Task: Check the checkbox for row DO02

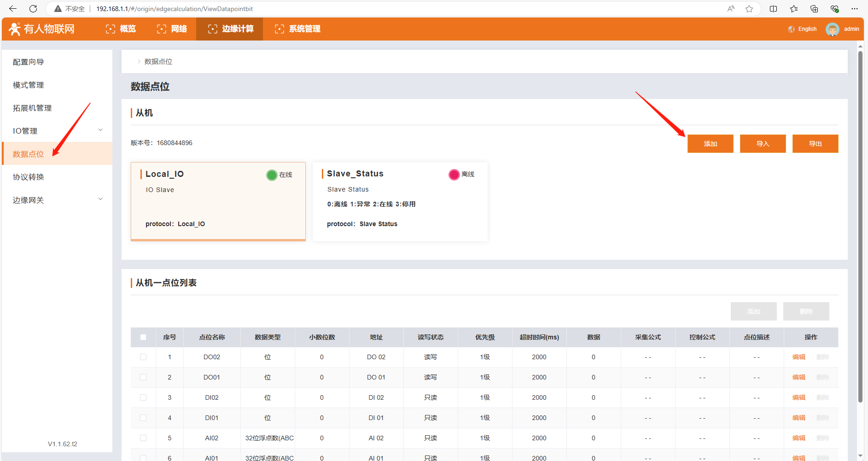Action: click(x=143, y=357)
